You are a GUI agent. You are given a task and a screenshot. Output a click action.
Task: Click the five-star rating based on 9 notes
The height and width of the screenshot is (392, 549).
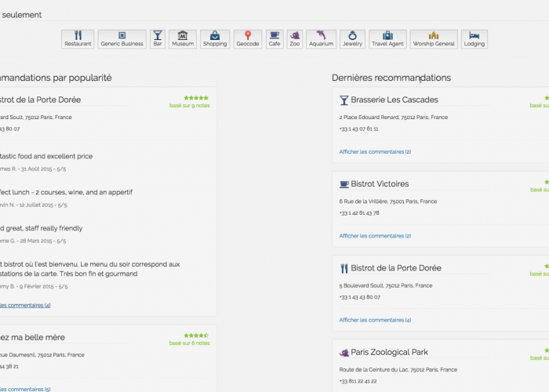click(x=196, y=98)
